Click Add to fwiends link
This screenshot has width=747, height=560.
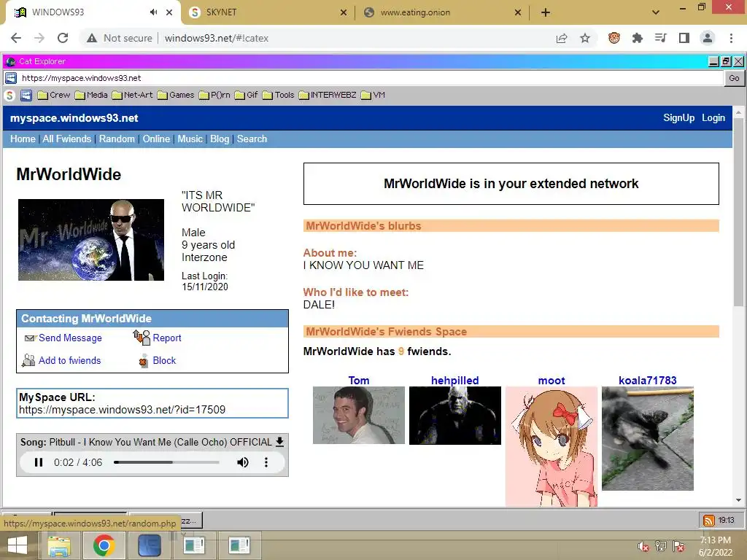click(x=69, y=360)
